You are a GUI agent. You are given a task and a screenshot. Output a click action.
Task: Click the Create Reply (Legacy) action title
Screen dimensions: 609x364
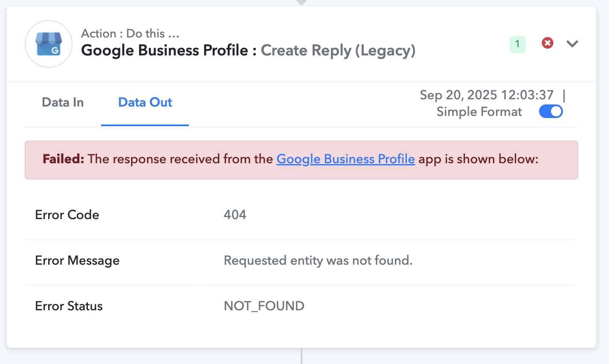[338, 51]
